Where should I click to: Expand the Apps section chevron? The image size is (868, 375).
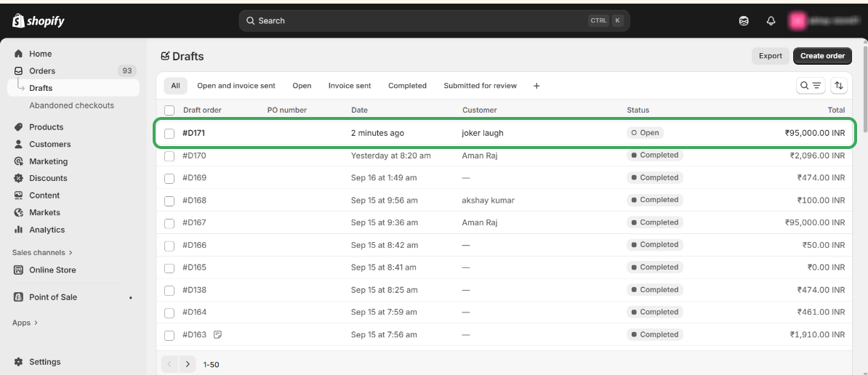coord(36,323)
